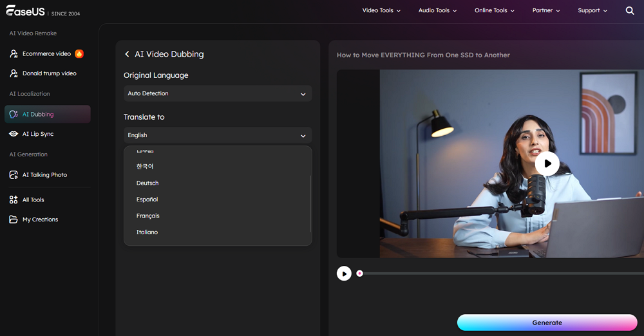Click the search magnifier icon
Viewport: 644px width, 336px height.
click(630, 11)
